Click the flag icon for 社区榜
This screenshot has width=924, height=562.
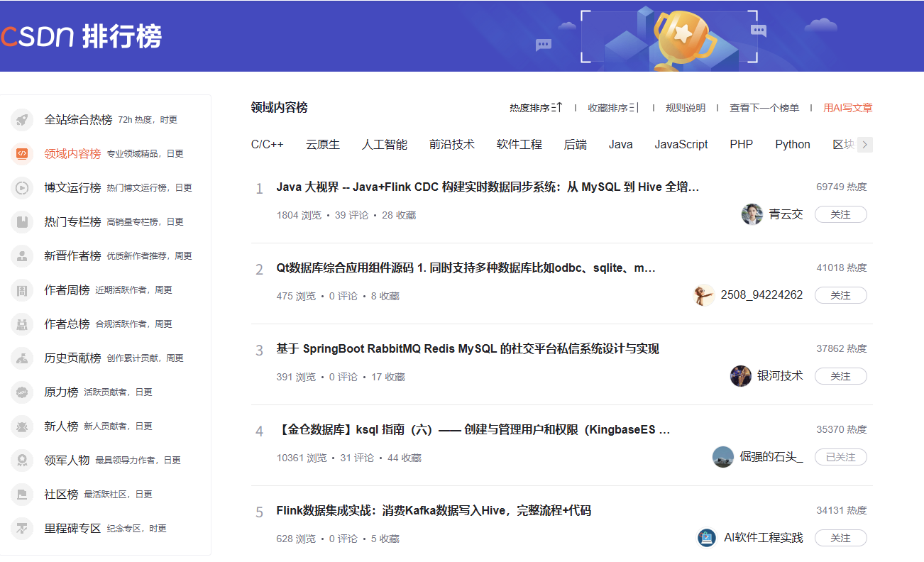pyautogui.click(x=22, y=495)
